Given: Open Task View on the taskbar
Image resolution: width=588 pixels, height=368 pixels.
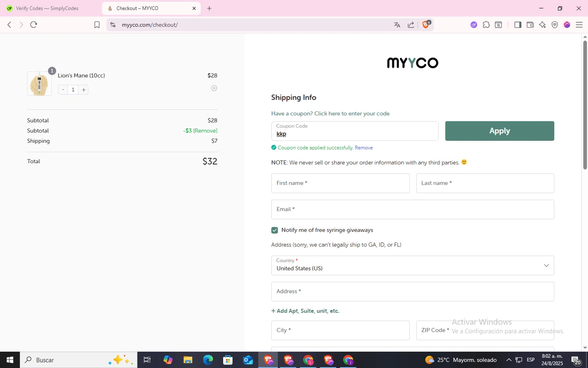Looking at the screenshot, I should tap(147, 360).
